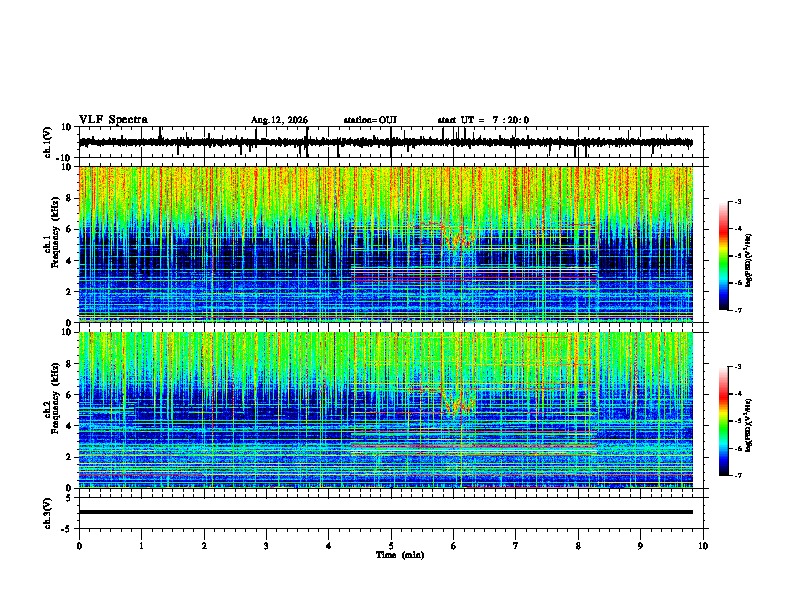Click the ch.2 colorbar "log(PSD)(V²/Hz)" label

[x=749, y=426]
